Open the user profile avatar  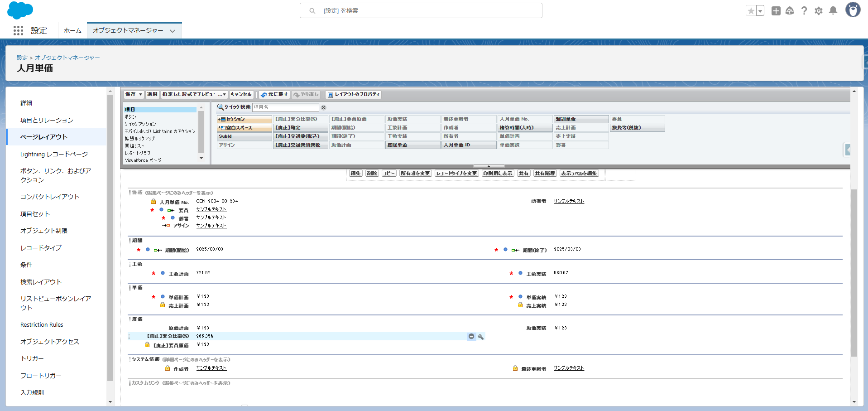tap(853, 10)
